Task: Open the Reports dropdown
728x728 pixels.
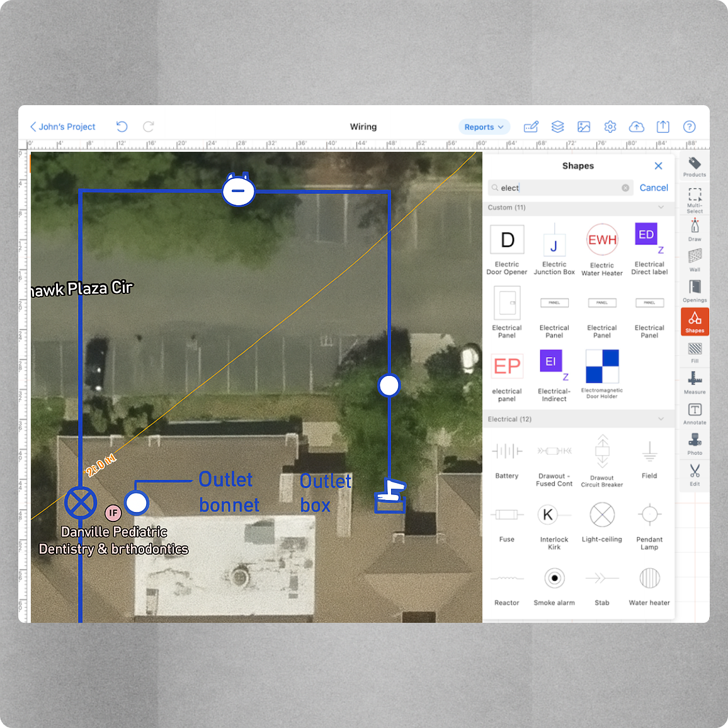Action: click(x=484, y=127)
